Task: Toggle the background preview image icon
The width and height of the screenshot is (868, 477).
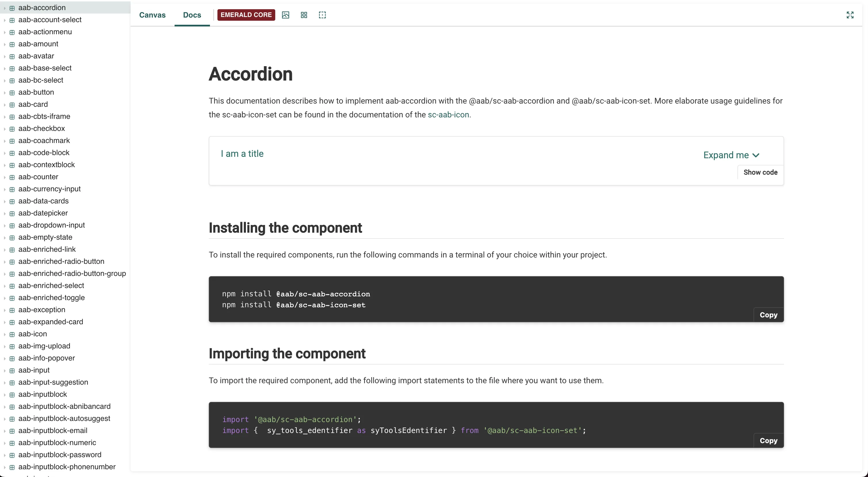Action: pyautogui.click(x=285, y=15)
